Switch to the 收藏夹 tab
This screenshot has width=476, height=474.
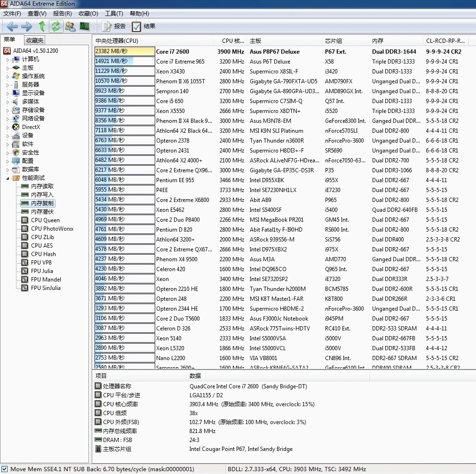point(35,40)
